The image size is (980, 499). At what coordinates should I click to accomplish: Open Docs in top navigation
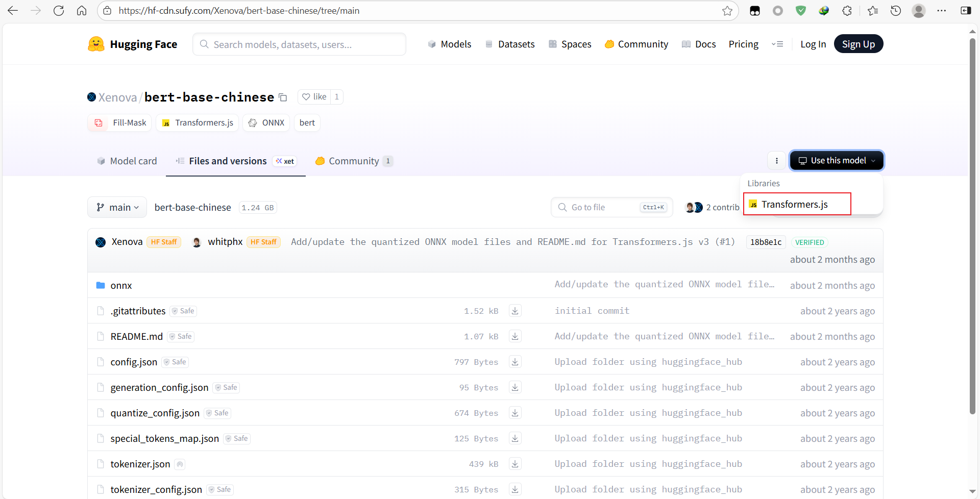click(699, 44)
